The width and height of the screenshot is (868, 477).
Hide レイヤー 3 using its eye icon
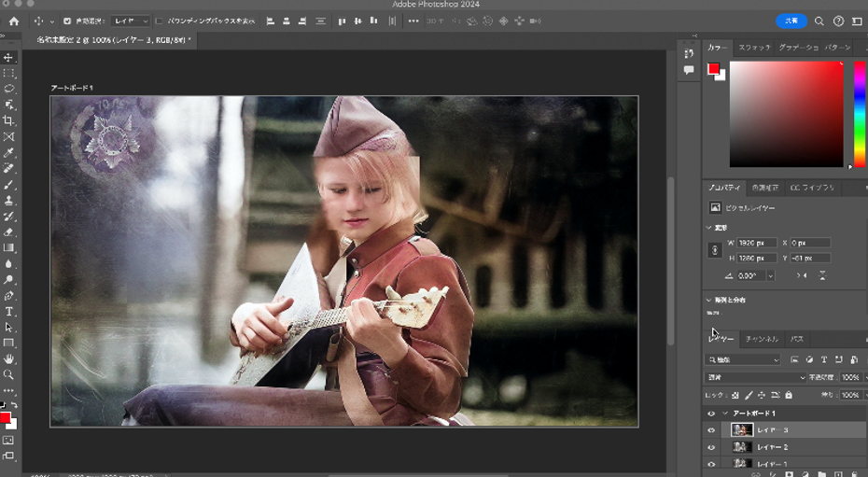(x=711, y=430)
